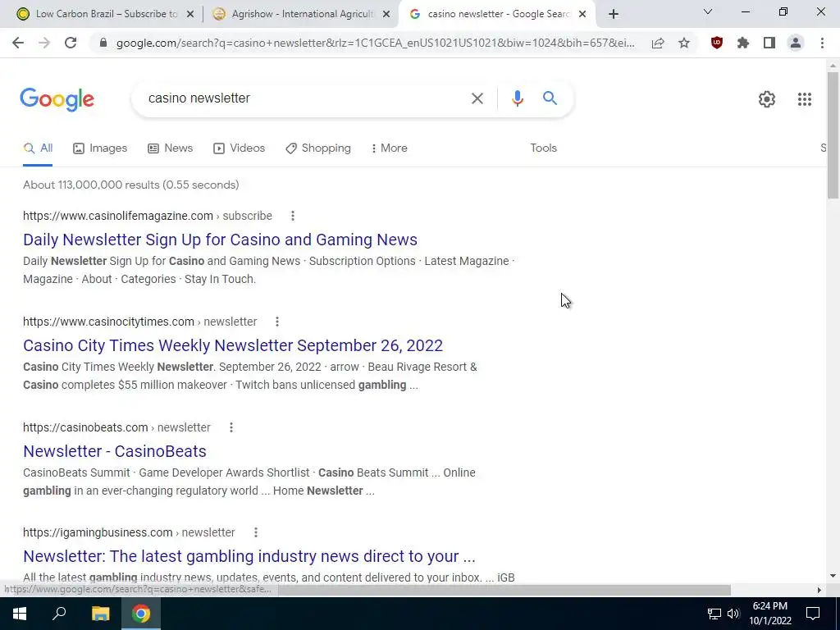Open options for casinocitytimes result
This screenshot has width=840, height=630.
point(277,322)
